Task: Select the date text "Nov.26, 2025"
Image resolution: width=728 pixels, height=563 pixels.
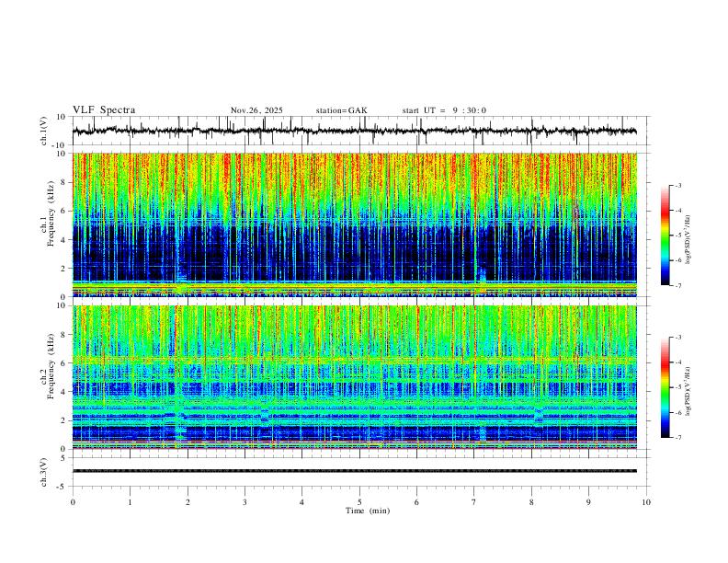Action: (256, 110)
